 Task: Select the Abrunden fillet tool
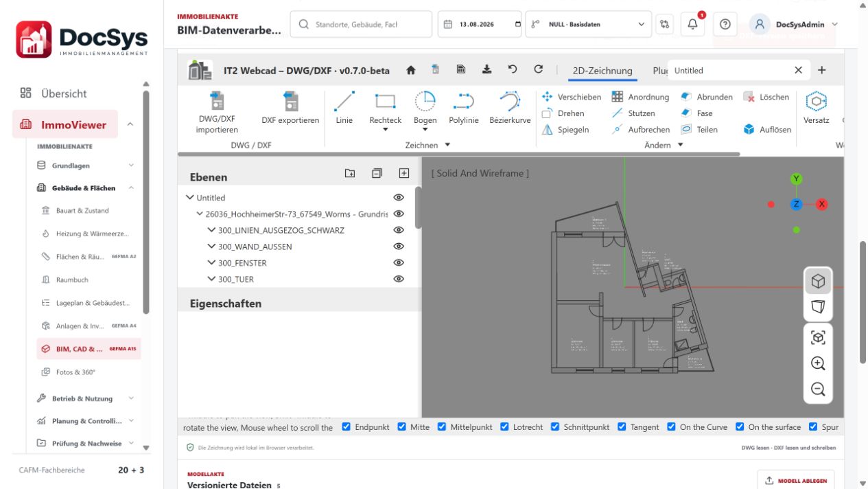706,97
